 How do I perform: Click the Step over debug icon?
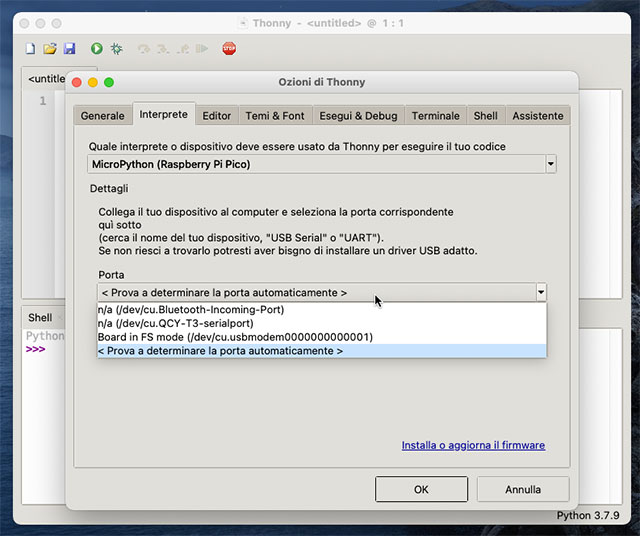(145, 48)
